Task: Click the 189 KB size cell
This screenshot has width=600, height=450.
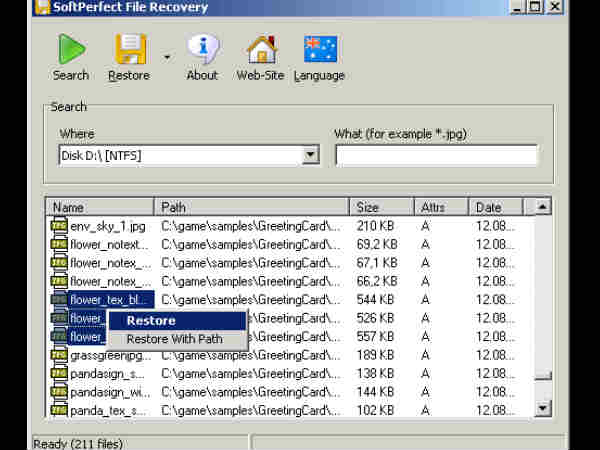Action: point(375,355)
